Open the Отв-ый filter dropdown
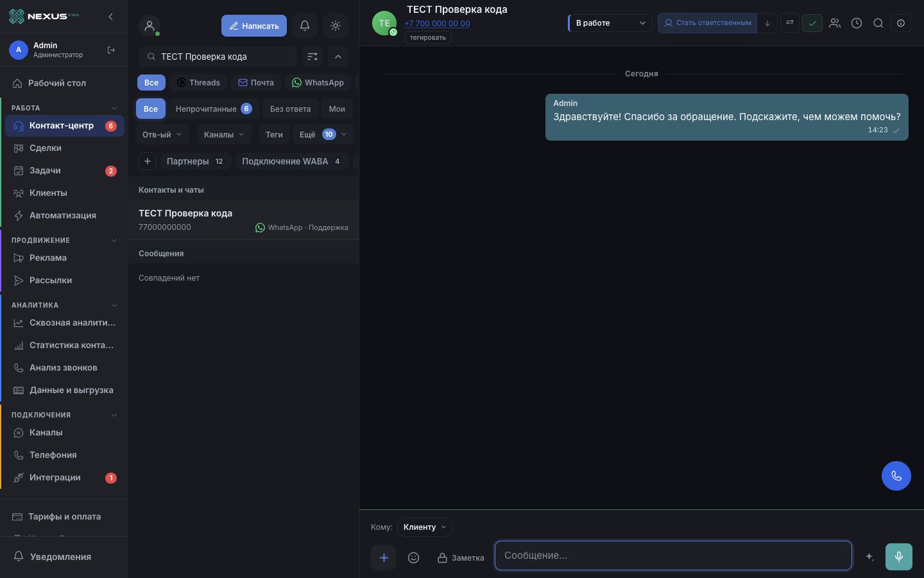Screen dimensions: 924x578 (162, 134)
